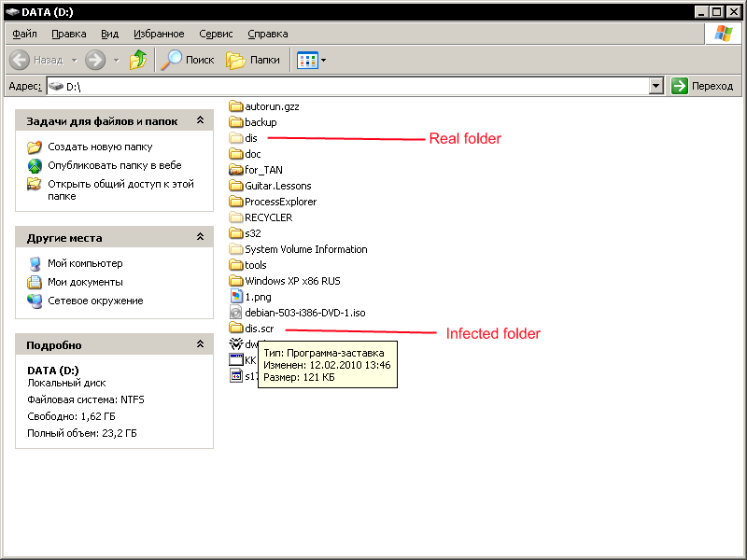The height and width of the screenshot is (560, 747).
Task: Select the debian-503-i386-DVD-1.iso disc icon
Action: click(x=236, y=313)
